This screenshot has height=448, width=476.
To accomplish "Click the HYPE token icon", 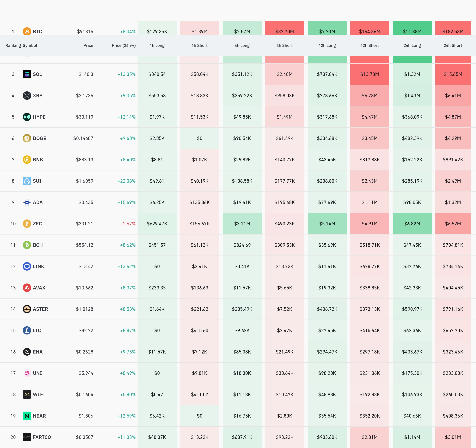I will click(27, 117).
